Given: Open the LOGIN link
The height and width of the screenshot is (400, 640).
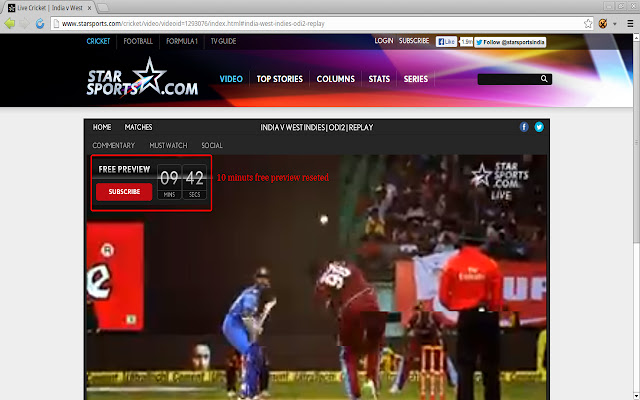Looking at the screenshot, I should (384, 41).
